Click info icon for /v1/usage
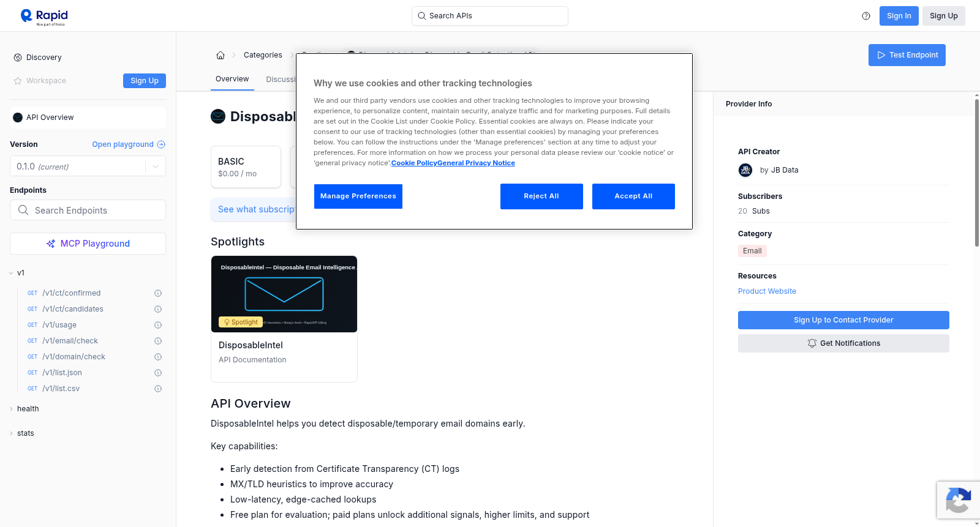 click(158, 325)
